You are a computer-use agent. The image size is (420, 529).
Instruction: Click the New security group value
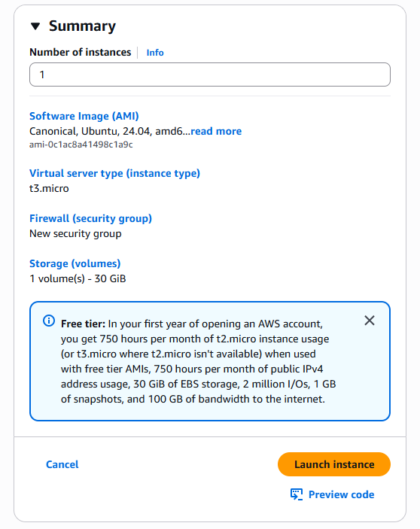(75, 234)
